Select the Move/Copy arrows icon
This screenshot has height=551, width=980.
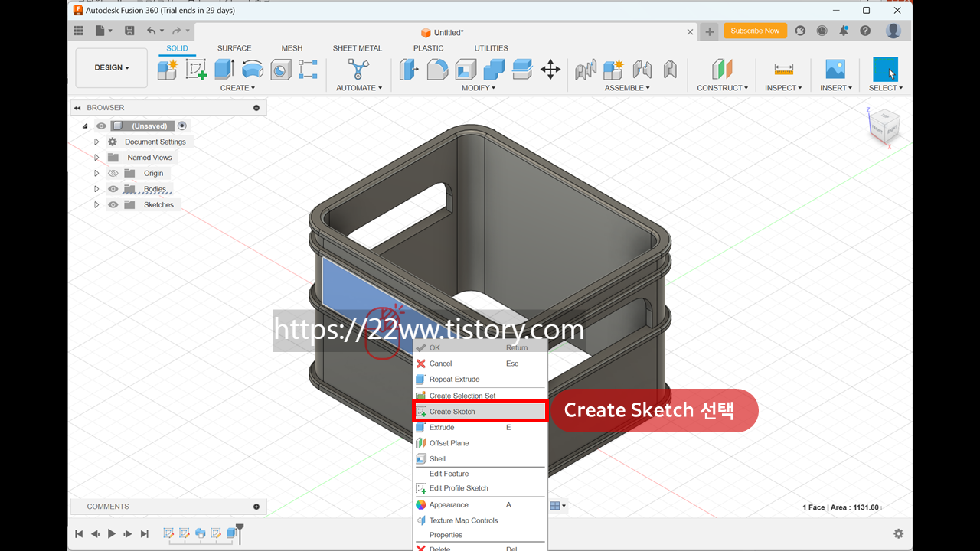coord(550,70)
